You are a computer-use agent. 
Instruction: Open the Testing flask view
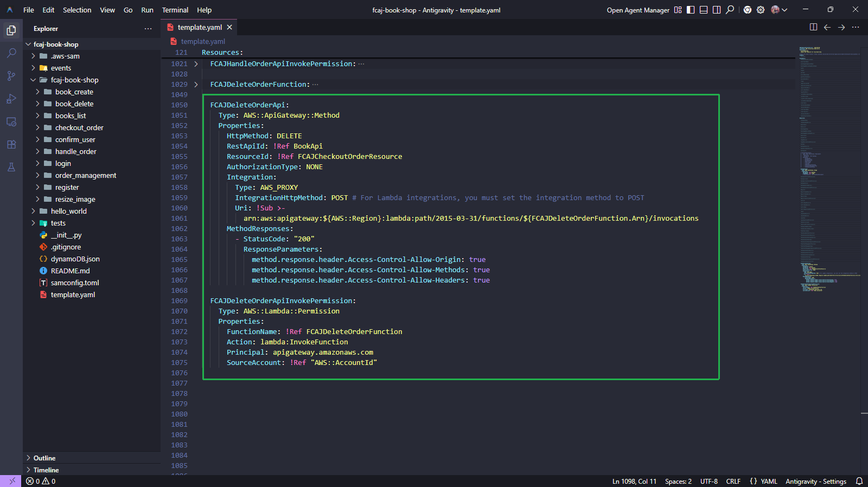(x=11, y=167)
